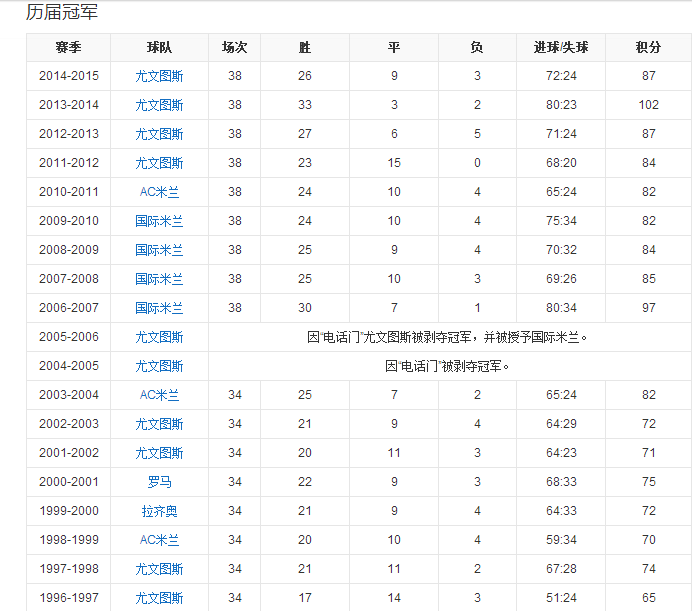
Task: Click the 22 wins cell
Action: 305,482
